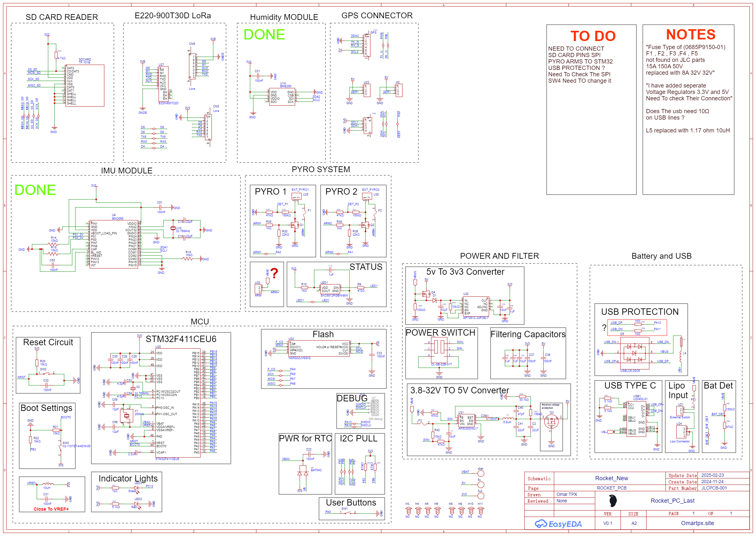Click the 3v3 test point circle
756x536 pixels.
pyautogui.click(x=481, y=496)
